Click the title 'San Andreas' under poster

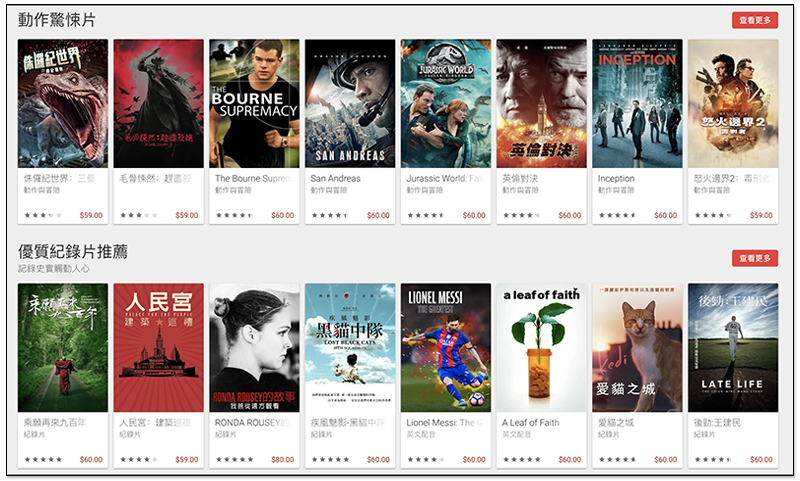click(335, 179)
